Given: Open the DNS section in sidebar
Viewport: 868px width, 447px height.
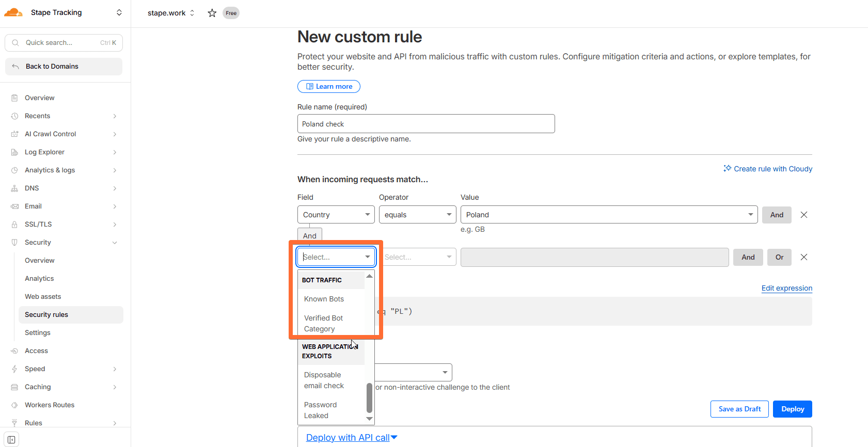Looking at the screenshot, I should pos(32,188).
